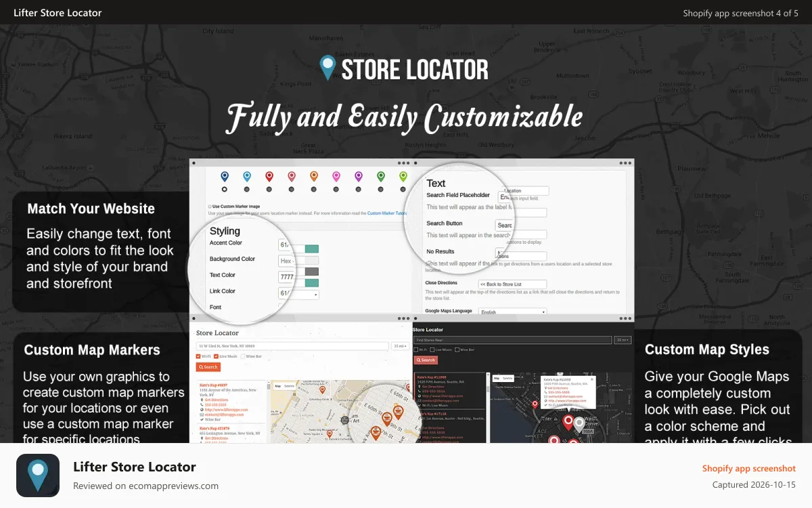Check Wi-Fi in dark store locator
The height and width of the screenshot is (508, 812).
(x=416, y=350)
